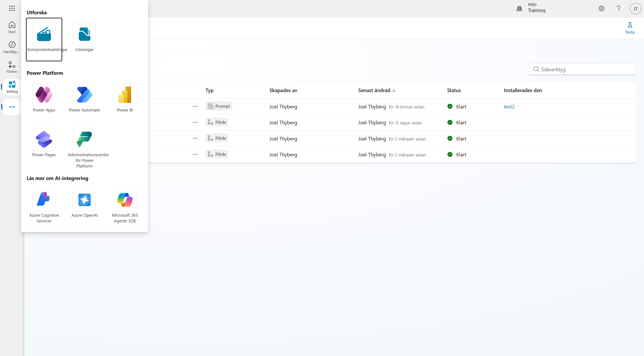This screenshot has width=644, height=356.
Task: Open more options for the Prompt row
Action: click(195, 106)
